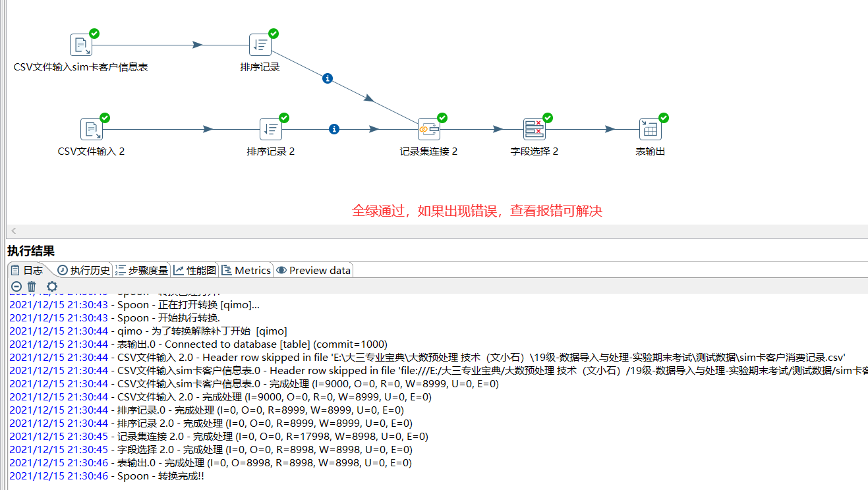Select the CSV文件输入 2 step icon
Screen dimensions: 868x490
click(x=92, y=130)
